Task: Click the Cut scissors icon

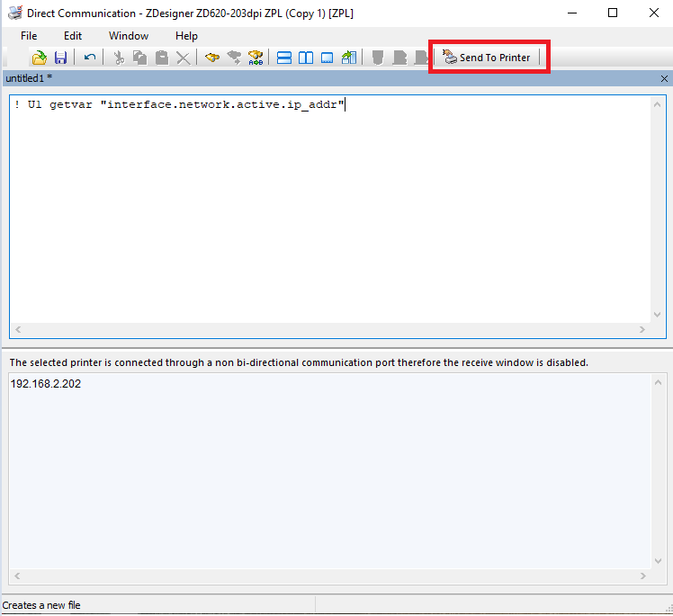Action: coord(118,58)
